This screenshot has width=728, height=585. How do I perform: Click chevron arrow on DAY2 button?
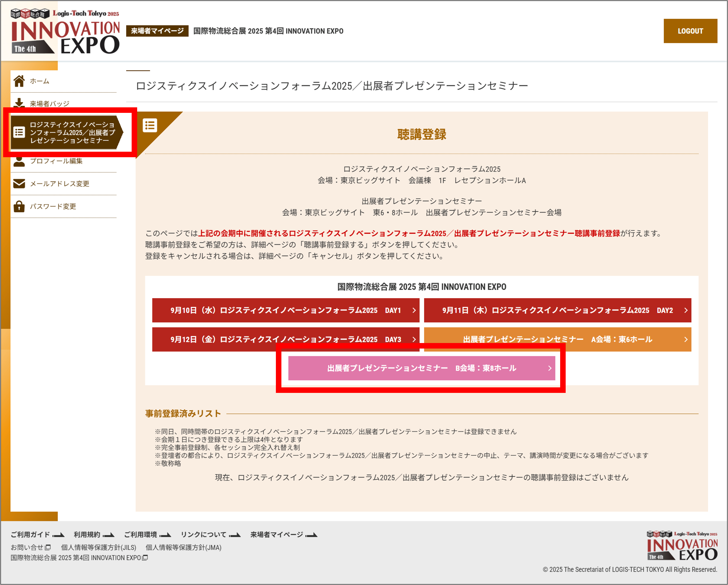[686, 310]
